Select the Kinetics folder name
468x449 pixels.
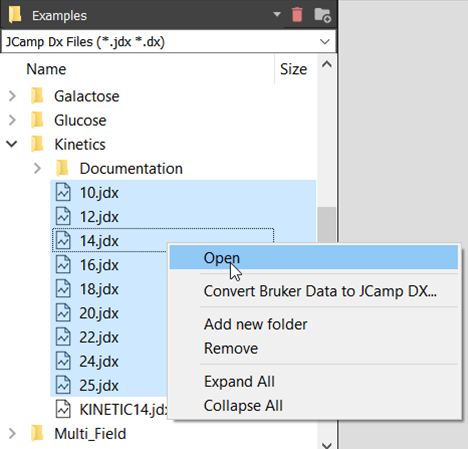tap(80, 144)
